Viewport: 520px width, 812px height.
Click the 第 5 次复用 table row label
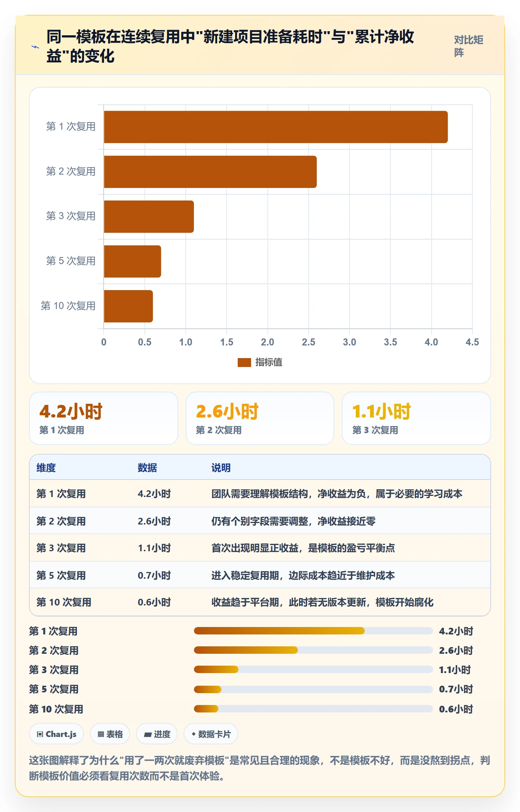[x=61, y=575]
